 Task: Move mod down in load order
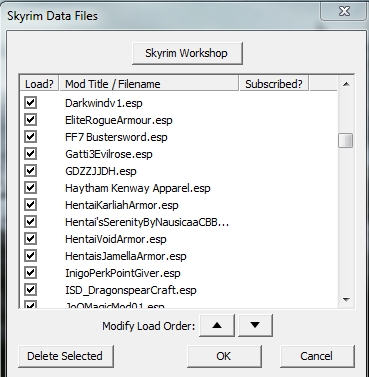(255, 325)
